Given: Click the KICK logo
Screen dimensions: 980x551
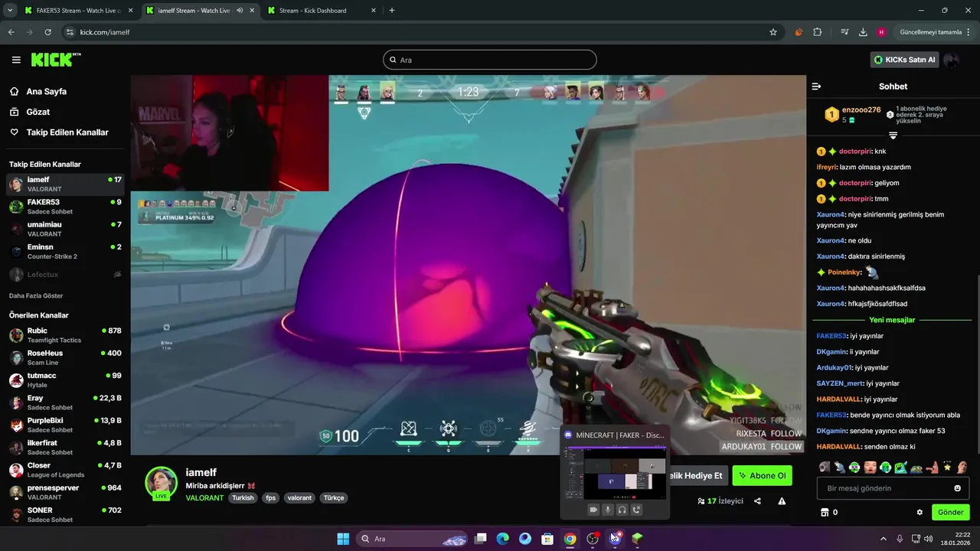Looking at the screenshot, I should (55, 60).
